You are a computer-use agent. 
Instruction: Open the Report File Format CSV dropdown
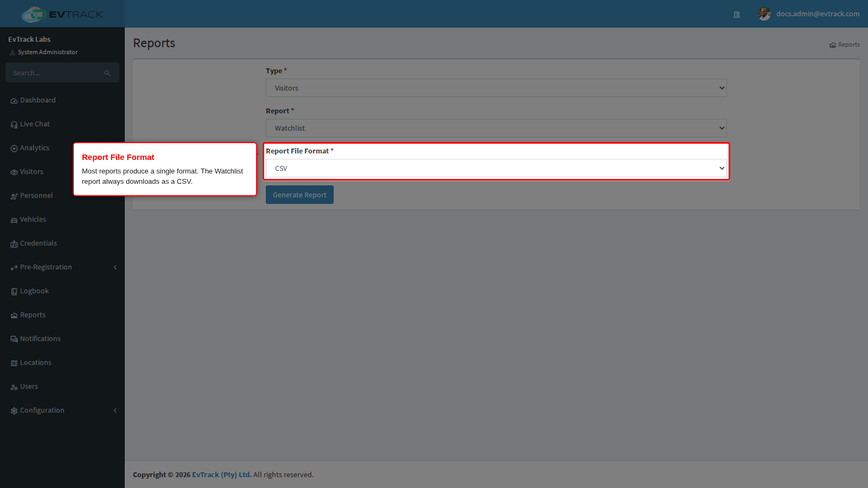click(496, 168)
